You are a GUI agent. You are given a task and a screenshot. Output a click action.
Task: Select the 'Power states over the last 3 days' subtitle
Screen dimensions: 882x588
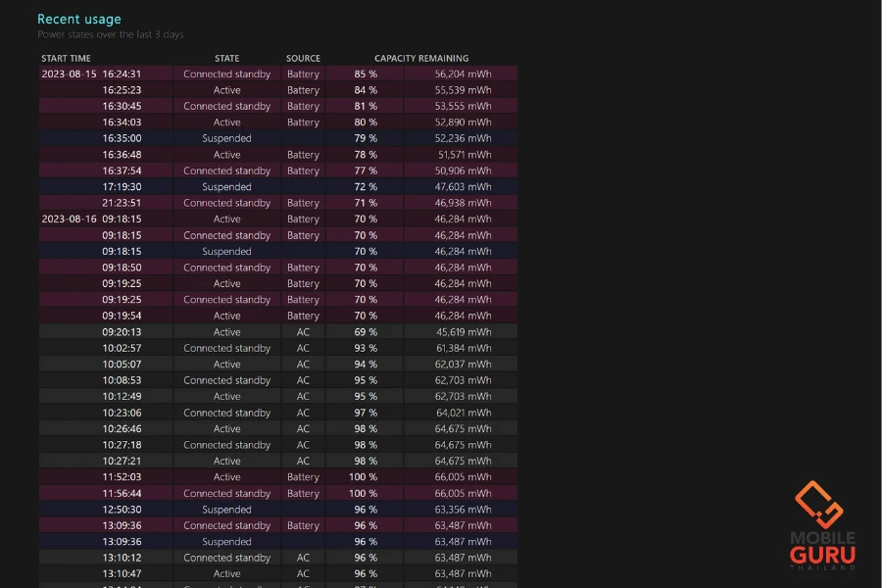click(x=110, y=35)
